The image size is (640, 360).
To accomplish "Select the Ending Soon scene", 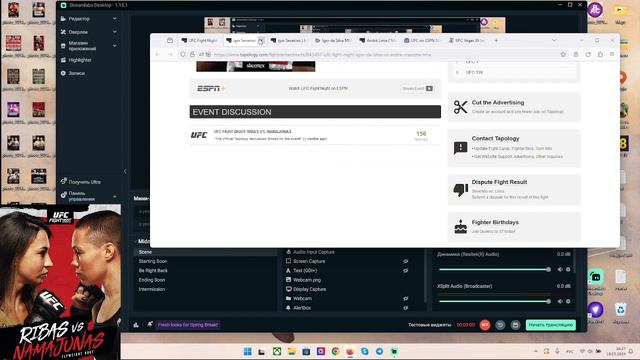I will tap(152, 280).
